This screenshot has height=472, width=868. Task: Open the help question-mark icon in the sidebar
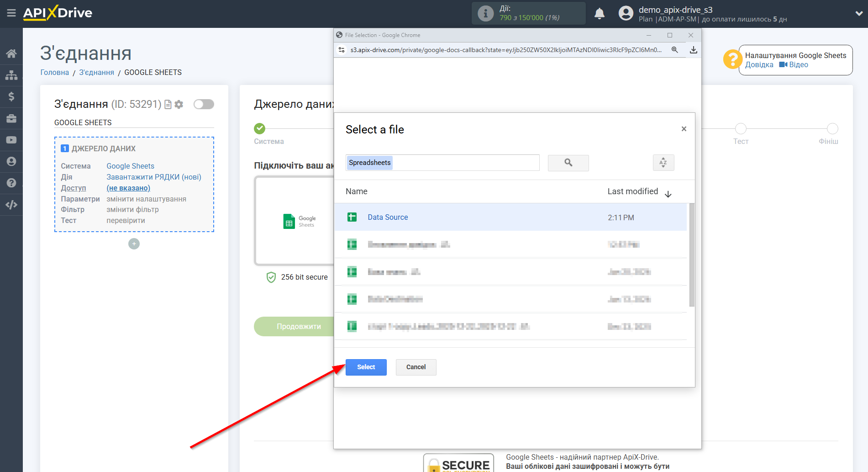point(11,182)
